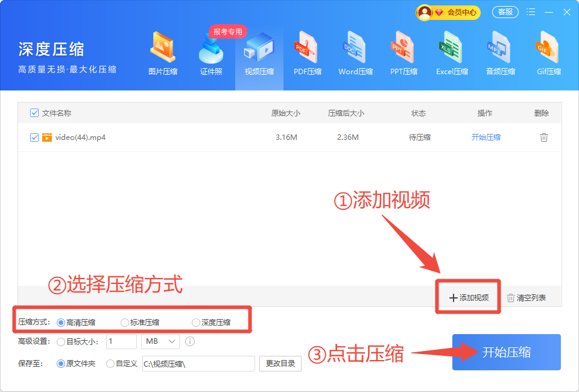Choose the 深度压缩 radio option

click(x=196, y=323)
